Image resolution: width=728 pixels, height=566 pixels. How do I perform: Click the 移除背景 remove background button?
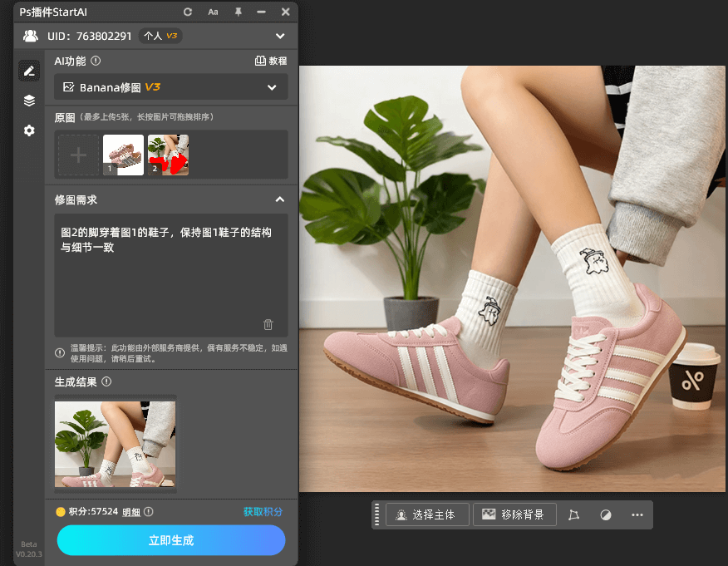[514, 514]
